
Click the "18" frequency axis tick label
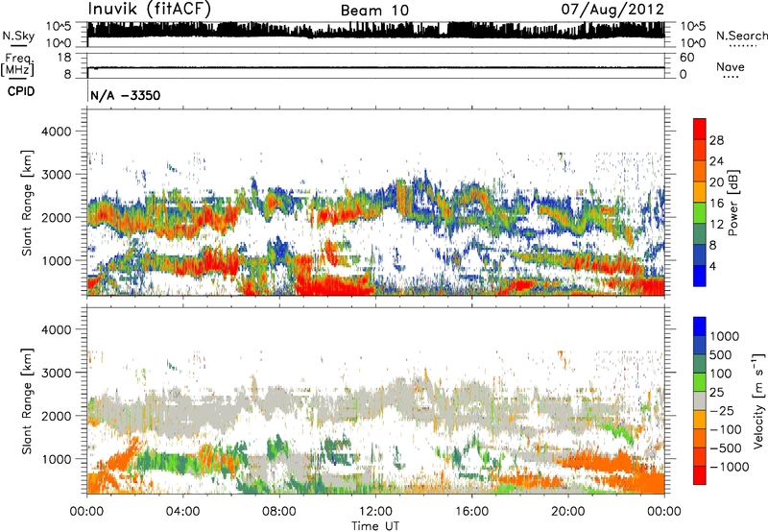64,58
